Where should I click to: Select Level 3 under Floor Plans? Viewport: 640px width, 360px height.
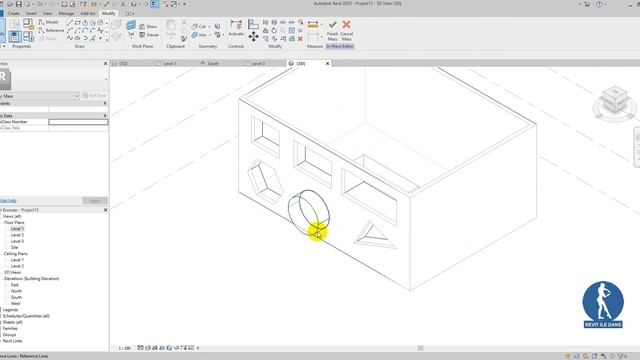(x=17, y=241)
